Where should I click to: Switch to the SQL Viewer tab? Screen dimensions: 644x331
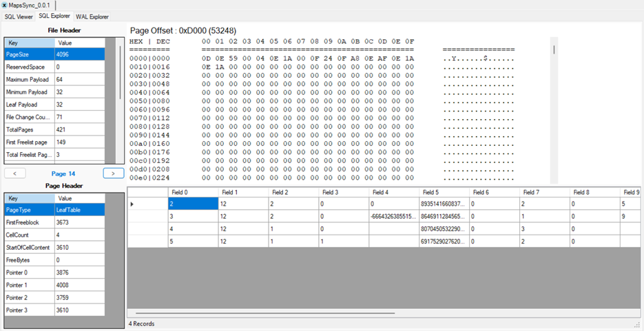19,17
